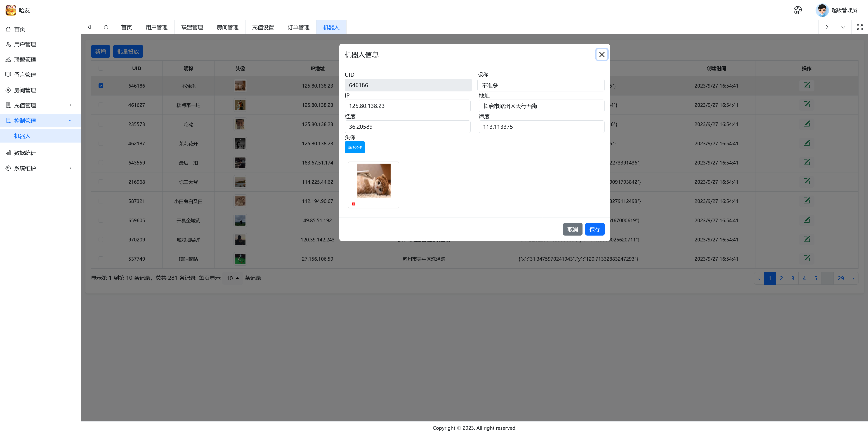Viewport: 868px width, 434px height.
Task: Collapse the 控制管理 sidebar section
Action: click(x=25, y=120)
